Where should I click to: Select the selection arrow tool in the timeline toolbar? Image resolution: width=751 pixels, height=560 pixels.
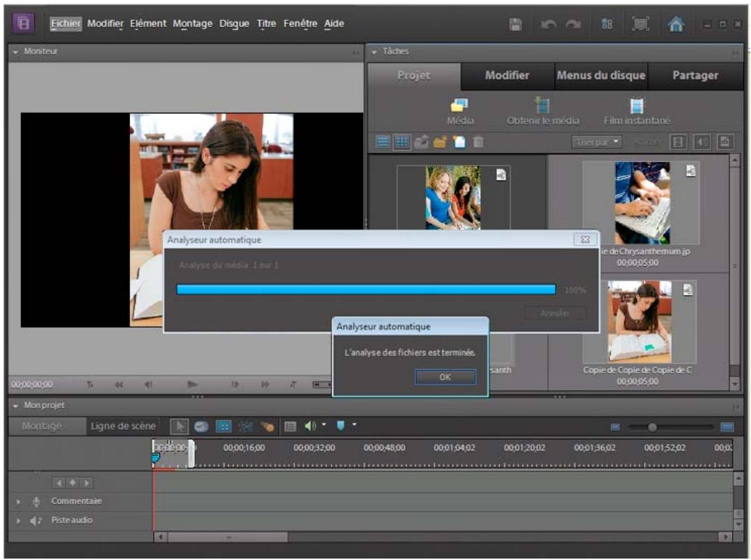(x=179, y=424)
